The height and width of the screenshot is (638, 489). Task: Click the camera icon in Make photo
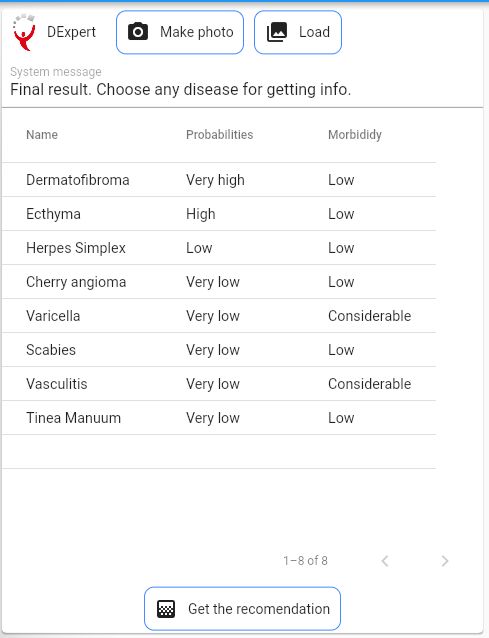click(138, 32)
